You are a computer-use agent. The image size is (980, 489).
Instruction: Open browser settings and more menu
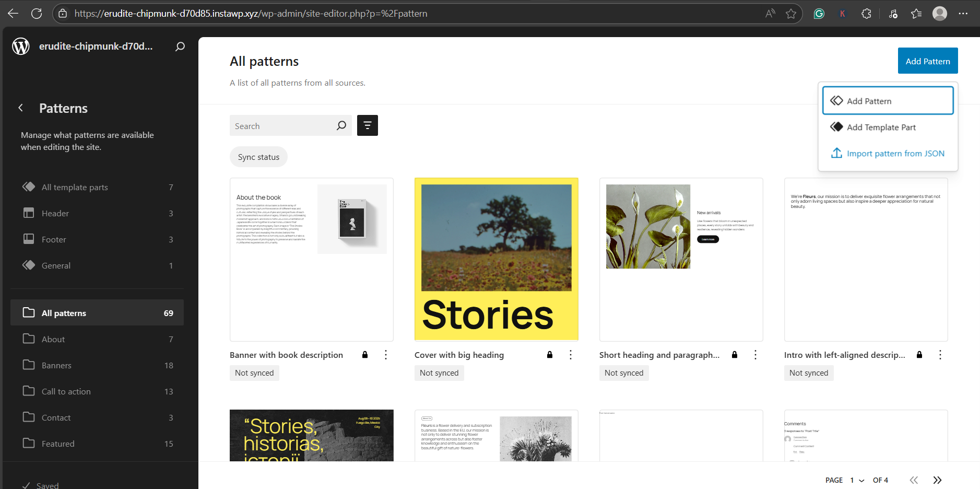[963, 14]
